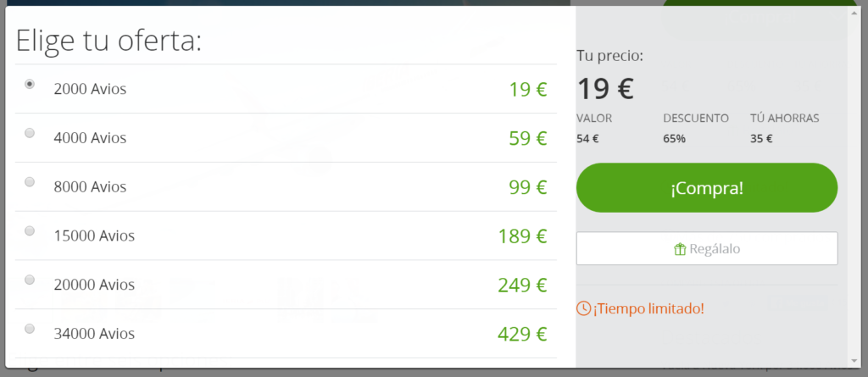Click the green ¡Compra! button

pos(707,188)
